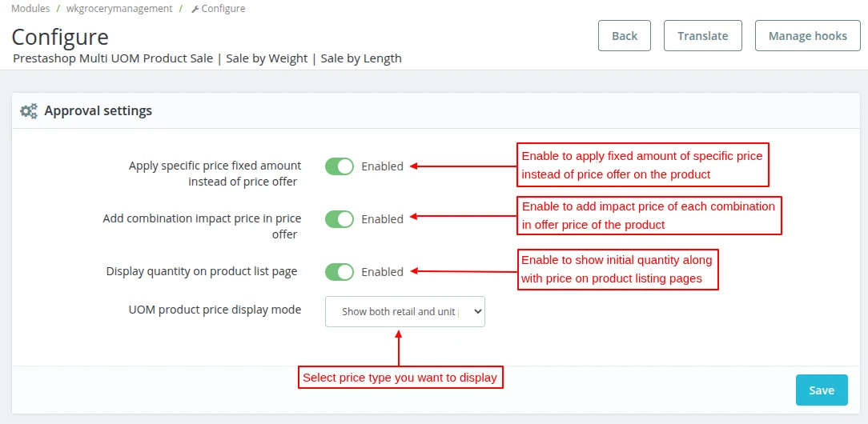The width and height of the screenshot is (868, 424).
Task: Open wkgrocerymanagement breadcrumb link
Action: pos(119,9)
